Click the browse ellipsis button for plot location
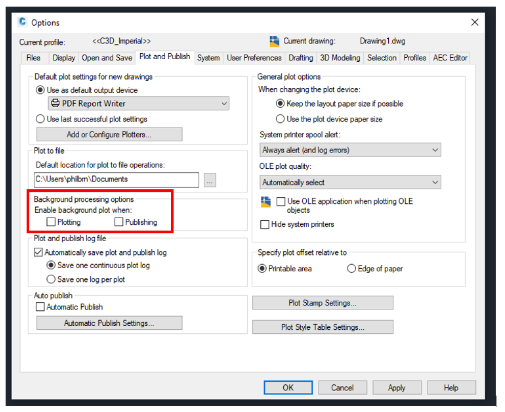Screen dimensions: 505x412 point(210,180)
